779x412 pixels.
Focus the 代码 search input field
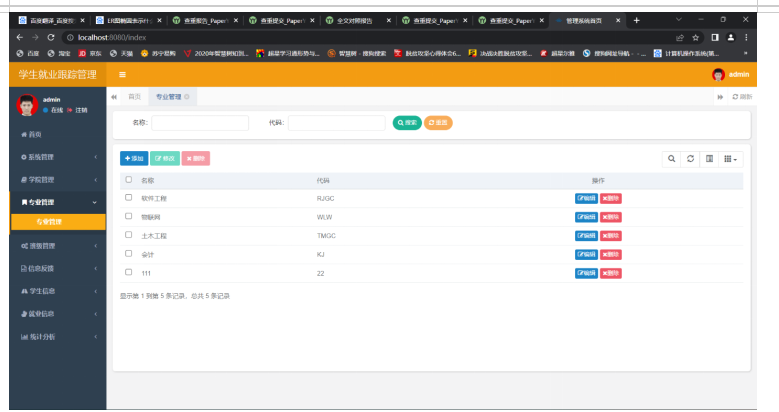tap(336, 123)
